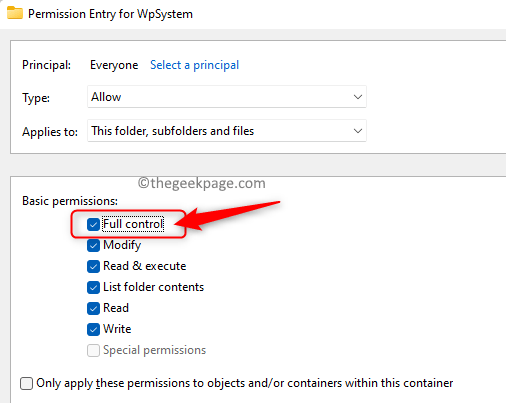Image resolution: width=506 pixels, height=403 pixels.
Task: Toggle List folder contents checkbox
Action: [93, 287]
